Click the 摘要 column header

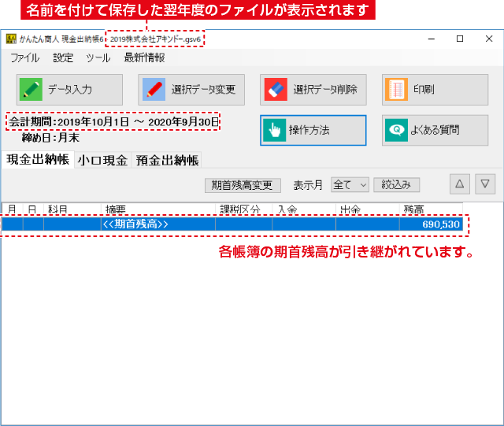coord(158,209)
